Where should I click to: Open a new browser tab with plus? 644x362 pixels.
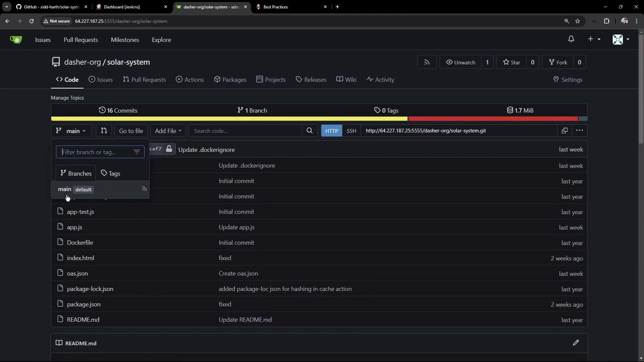point(337,7)
